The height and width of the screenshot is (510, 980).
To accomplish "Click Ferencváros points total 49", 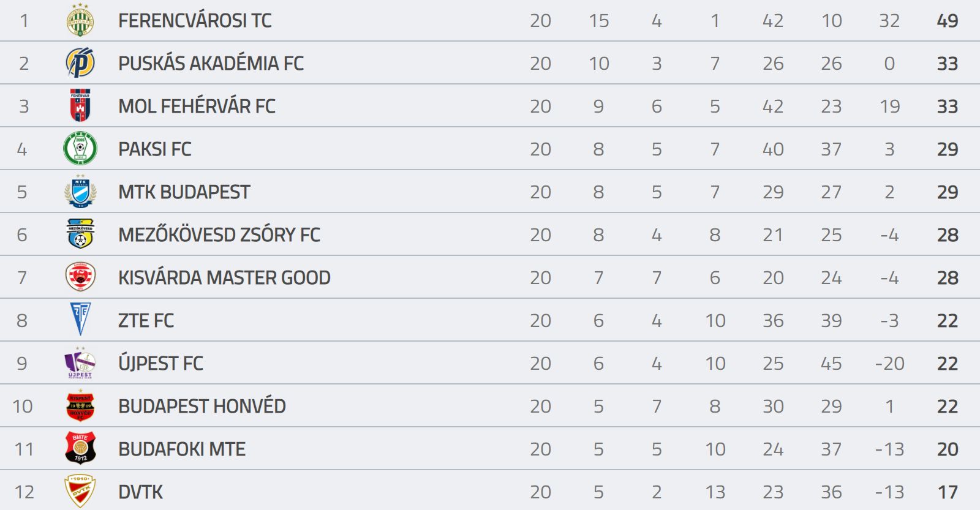I will pyautogui.click(x=947, y=20).
